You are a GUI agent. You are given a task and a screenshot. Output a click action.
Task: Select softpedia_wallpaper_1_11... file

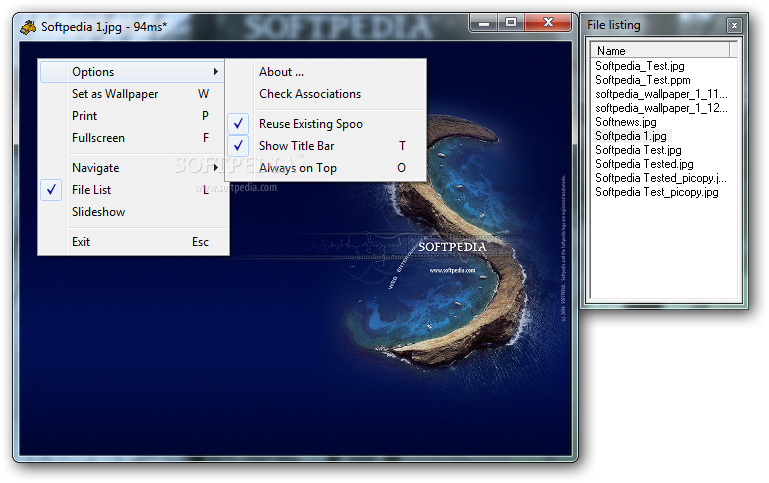(x=661, y=94)
